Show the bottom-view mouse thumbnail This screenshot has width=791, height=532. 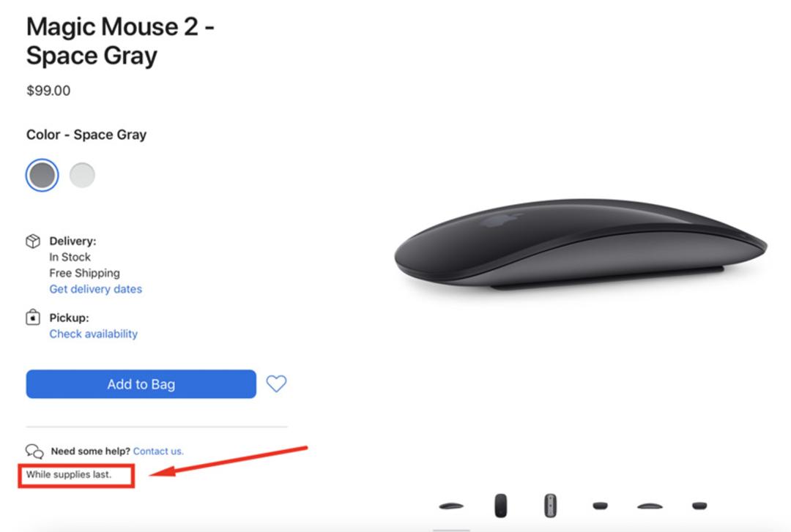click(x=550, y=505)
